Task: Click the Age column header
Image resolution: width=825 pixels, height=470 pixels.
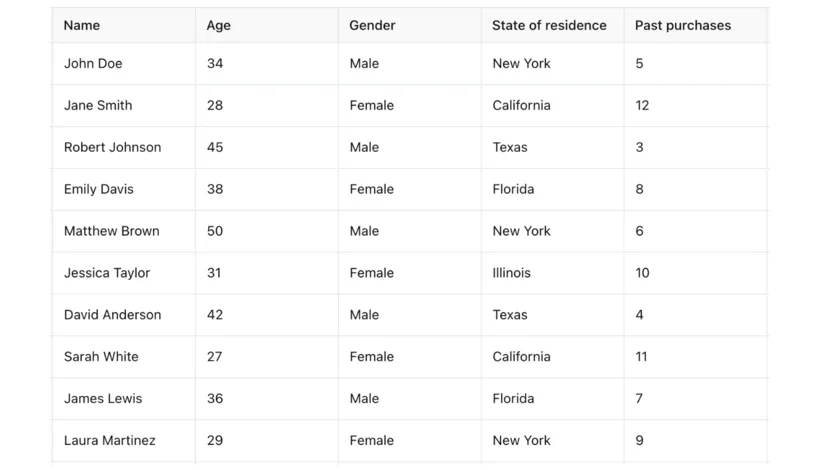Action: (218, 25)
